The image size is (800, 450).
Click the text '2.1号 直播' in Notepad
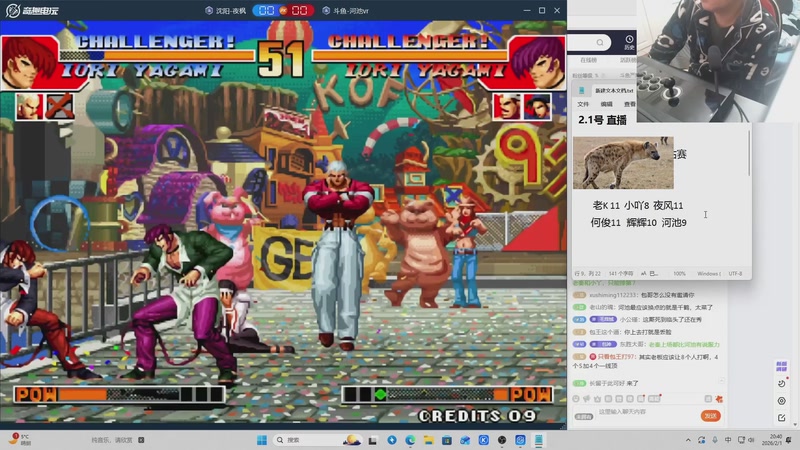(x=602, y=120)
